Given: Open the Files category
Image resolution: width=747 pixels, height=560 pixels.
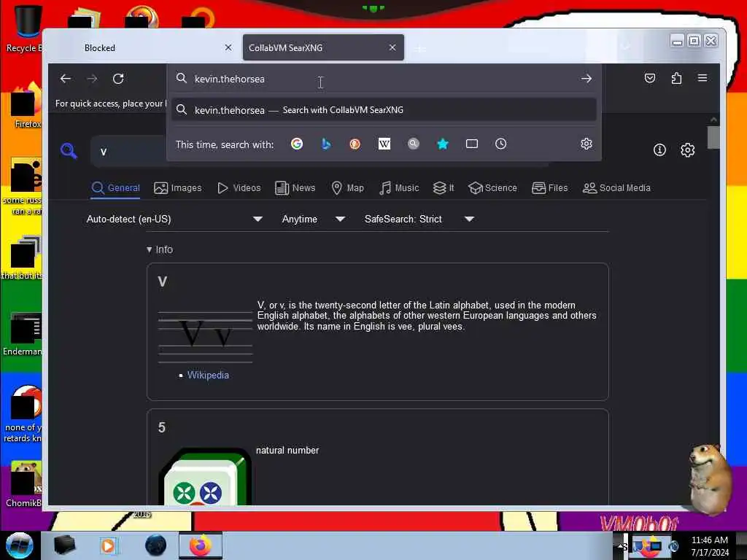Looking at the screenshot, I should click(550, 188).
